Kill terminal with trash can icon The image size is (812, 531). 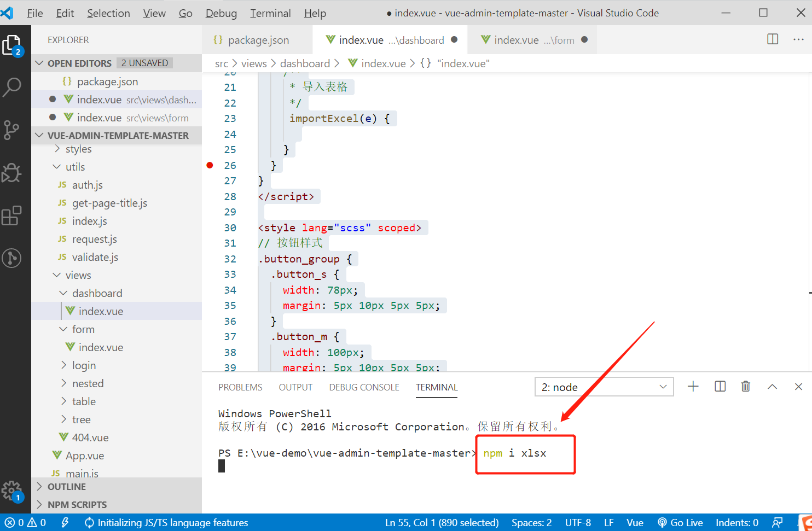pyautogui.click(x=745, y=387)
